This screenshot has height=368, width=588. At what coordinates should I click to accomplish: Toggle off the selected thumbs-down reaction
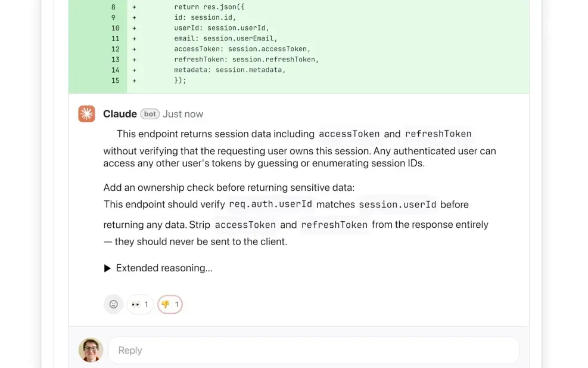(169, 304)
